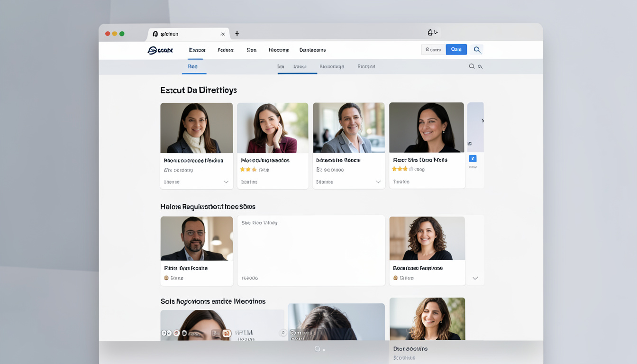Click the small avatar icon under the bearded man's name
Viewport: 637px width, 364px height.
click(x=166, y=278)
